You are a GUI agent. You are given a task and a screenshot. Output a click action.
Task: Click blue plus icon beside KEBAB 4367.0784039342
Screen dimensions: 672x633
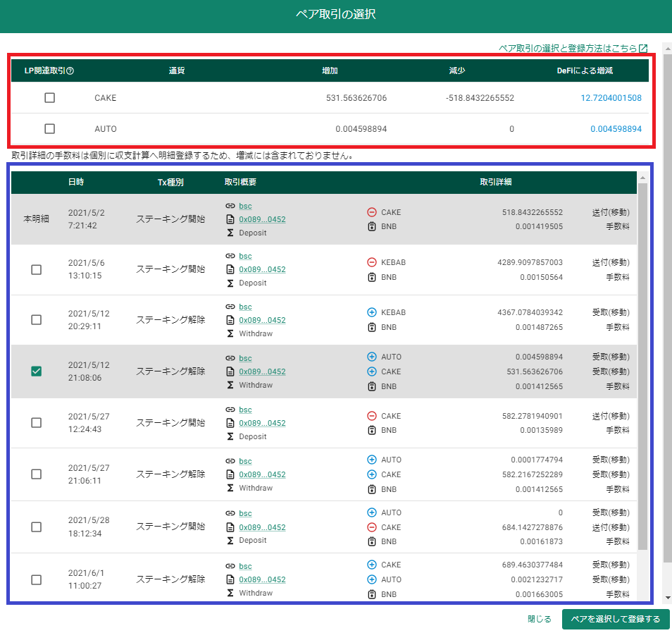click(372, 312)
